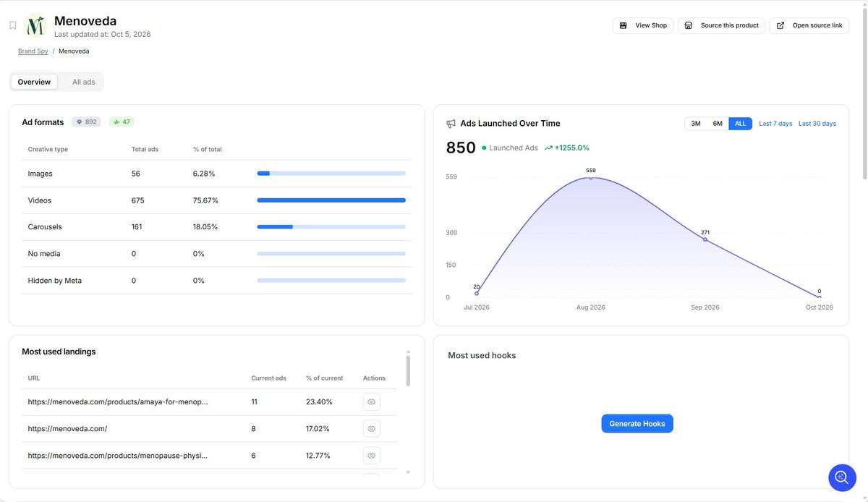Viewport: 868px width, 502px height.
Task: Preview the menopause-physi landing page
Action: click(x=371, y=456)
